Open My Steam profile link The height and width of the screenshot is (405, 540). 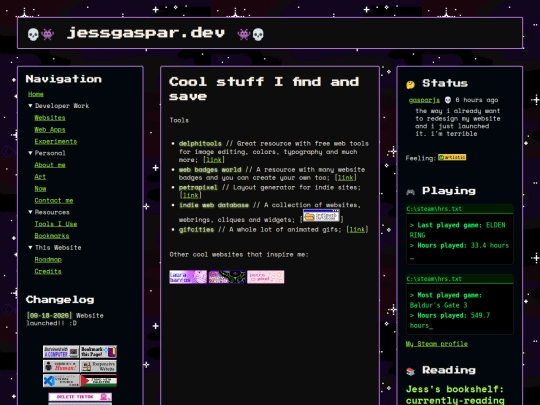coord(437,344)
